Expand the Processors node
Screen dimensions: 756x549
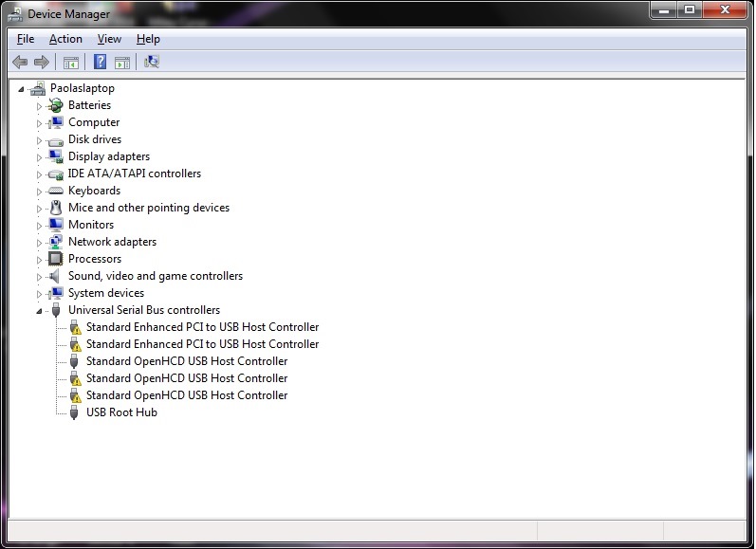click(39, 260)
